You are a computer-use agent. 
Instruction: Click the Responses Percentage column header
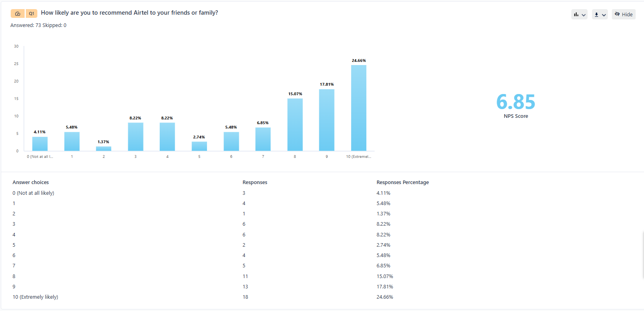click(x=402, y=182)
